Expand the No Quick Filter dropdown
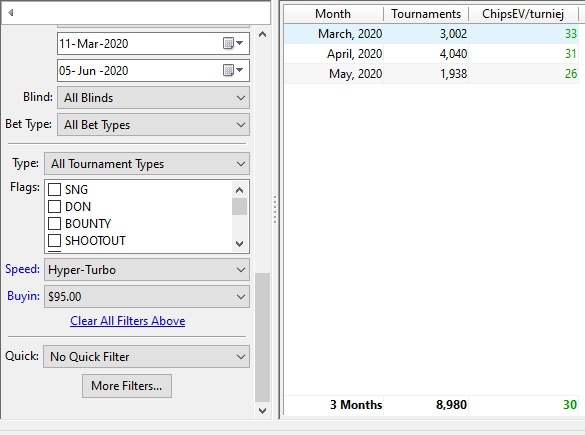The image size is (585, 435). pyautogui.click(x=146, y=357)
